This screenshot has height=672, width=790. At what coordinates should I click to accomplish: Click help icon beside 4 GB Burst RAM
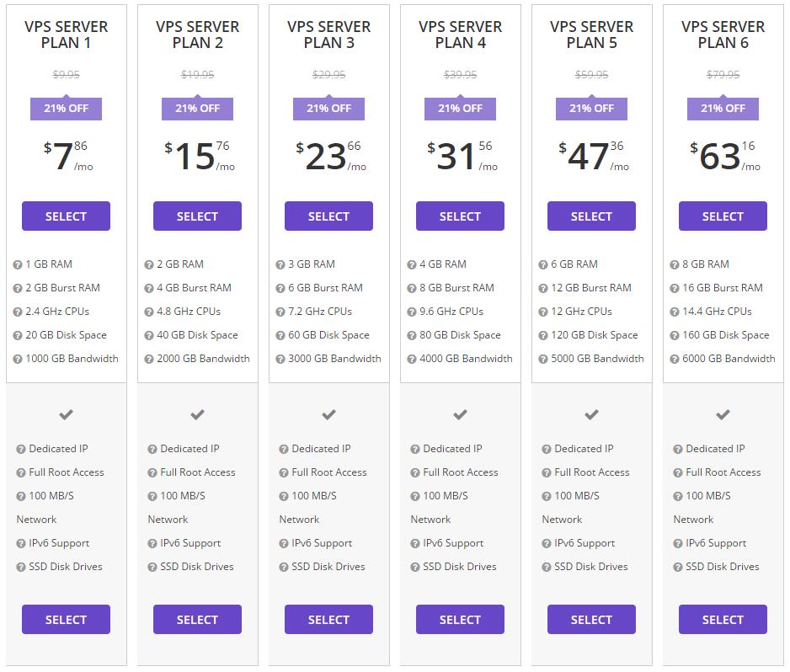[x=148, y=288]
